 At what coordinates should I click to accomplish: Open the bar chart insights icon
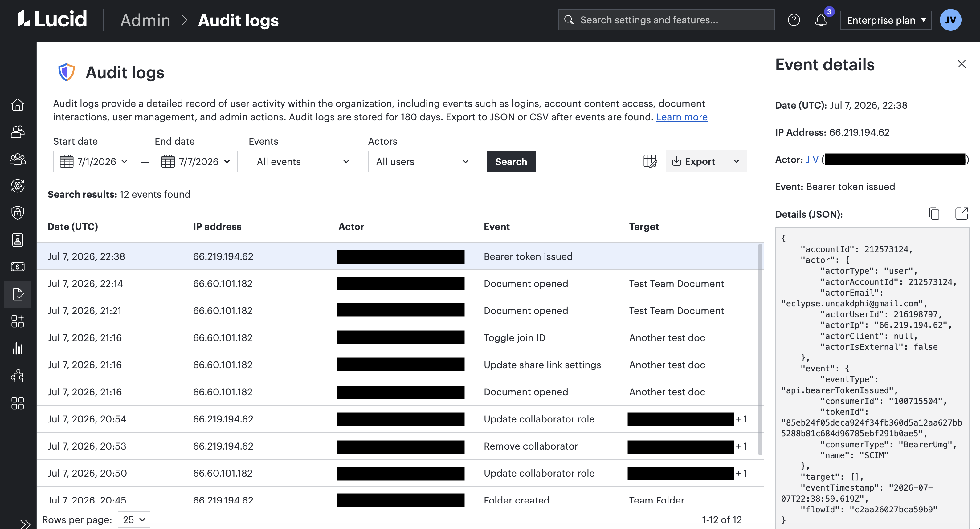tap(18, 348)
